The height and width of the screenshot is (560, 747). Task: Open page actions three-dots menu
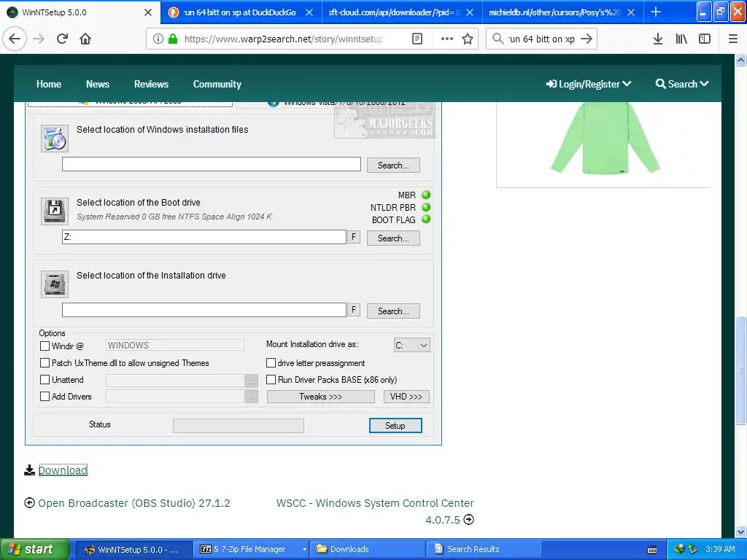[447, 39]
